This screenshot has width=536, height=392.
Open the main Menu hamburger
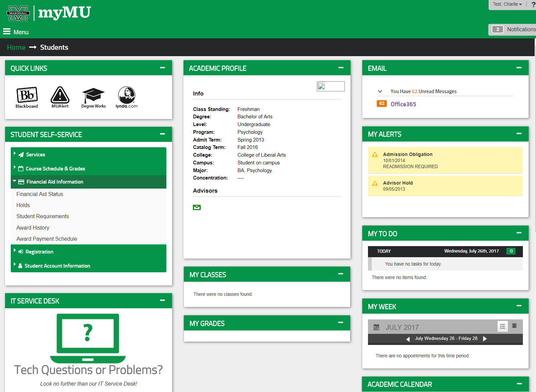(16, 32)
